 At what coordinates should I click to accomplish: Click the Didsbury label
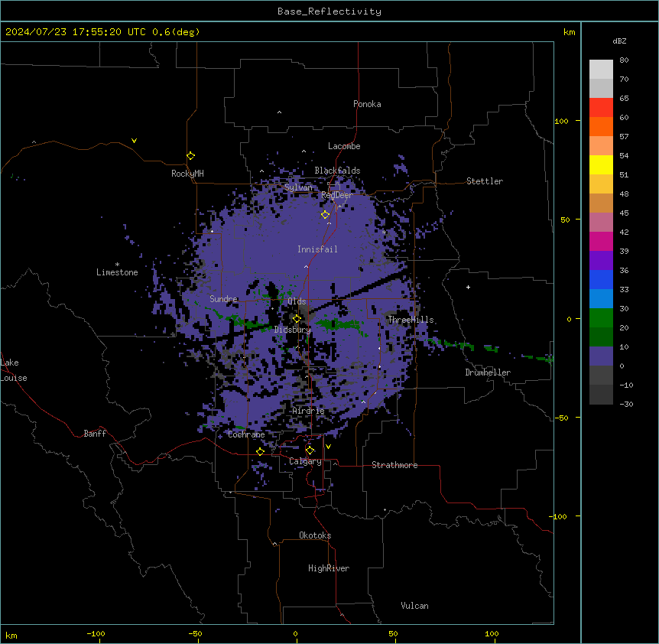pos(293,330)
